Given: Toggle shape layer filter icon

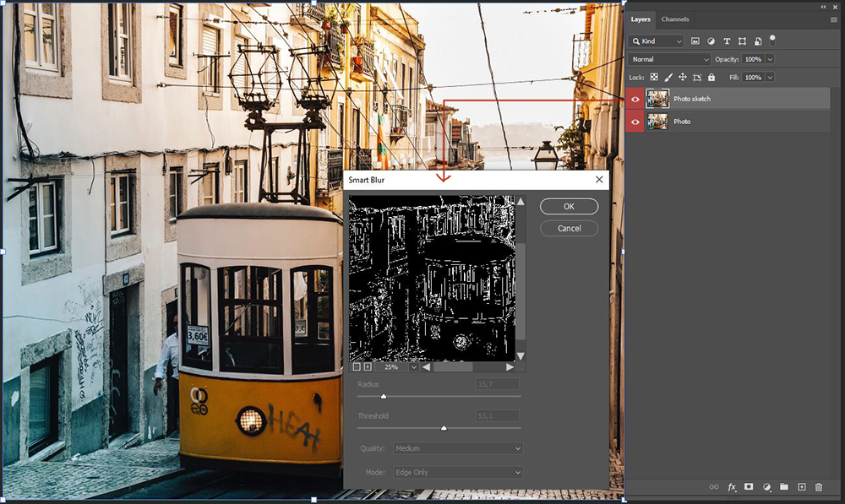Looking at the screenshot, I should click(742, 41).
